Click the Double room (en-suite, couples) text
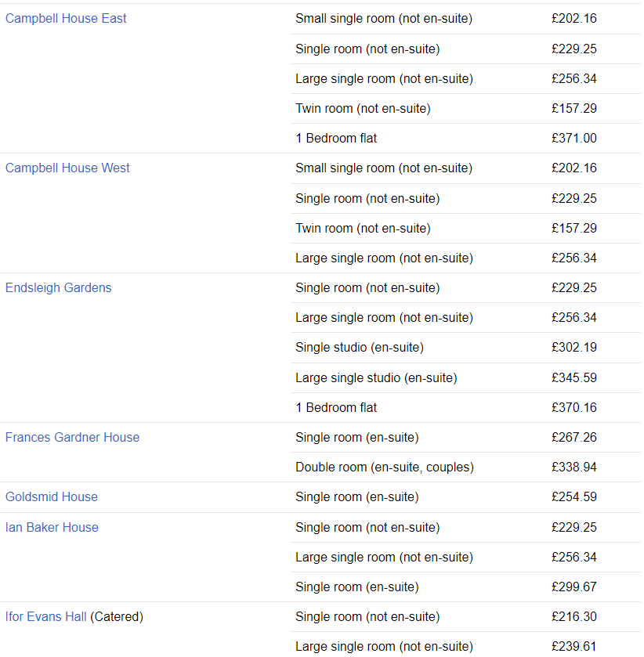The width and height of the screenshot is (644, 657). (385, 467)
